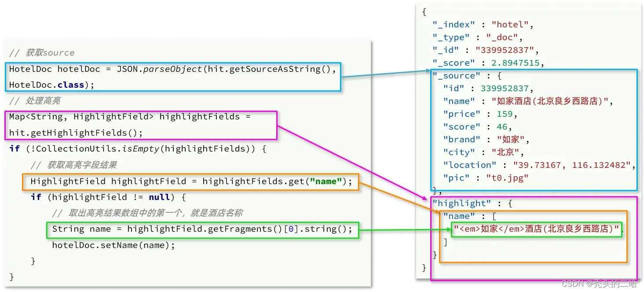The width and height of the screenshot is (644, 292).
Task: Click 'Map<String, HighlightField> highlightFields =' line
Action: click(130, 117)
